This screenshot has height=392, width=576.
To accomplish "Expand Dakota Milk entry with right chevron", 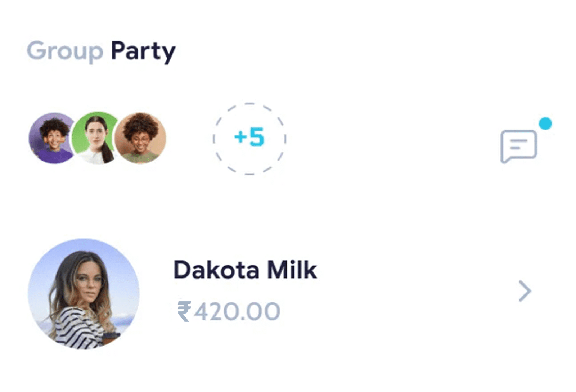I will tap(525, 290).
